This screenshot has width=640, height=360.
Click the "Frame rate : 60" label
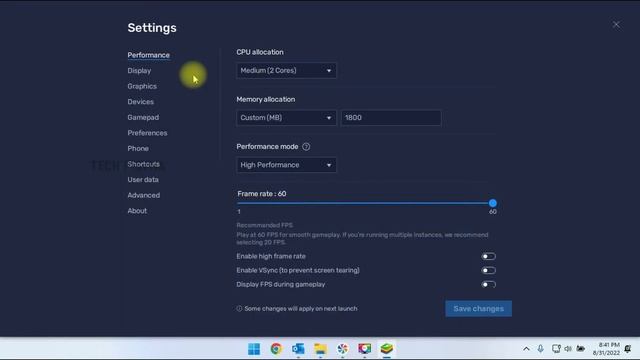[262, 194]
